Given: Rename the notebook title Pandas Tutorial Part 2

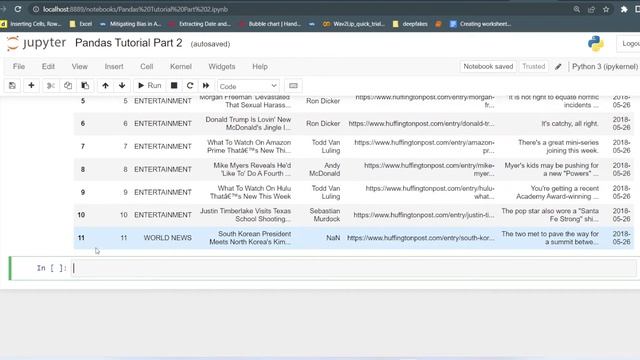Looking at the screenshot, I should tap(129, 43).
